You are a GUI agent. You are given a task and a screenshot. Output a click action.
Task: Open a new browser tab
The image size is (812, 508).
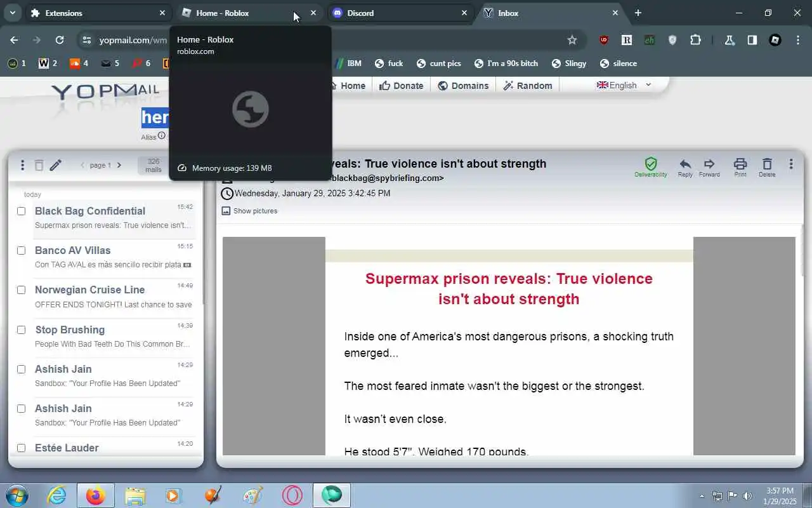click(638, 13)
